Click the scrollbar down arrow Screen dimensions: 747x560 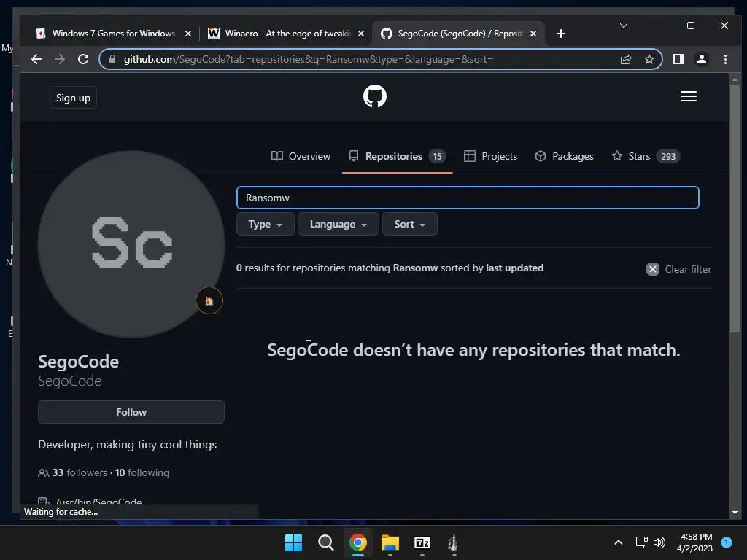coord(735,513)
